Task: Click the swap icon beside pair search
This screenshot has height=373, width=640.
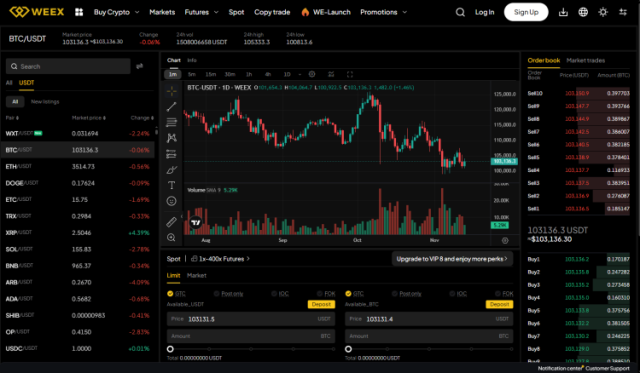Action: click(x=140, y=66)
